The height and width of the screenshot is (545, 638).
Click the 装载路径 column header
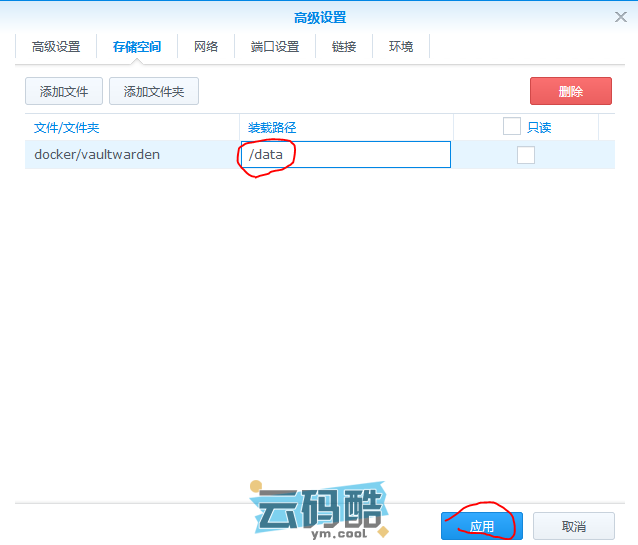pyautogui.click(x=273, y=127)
